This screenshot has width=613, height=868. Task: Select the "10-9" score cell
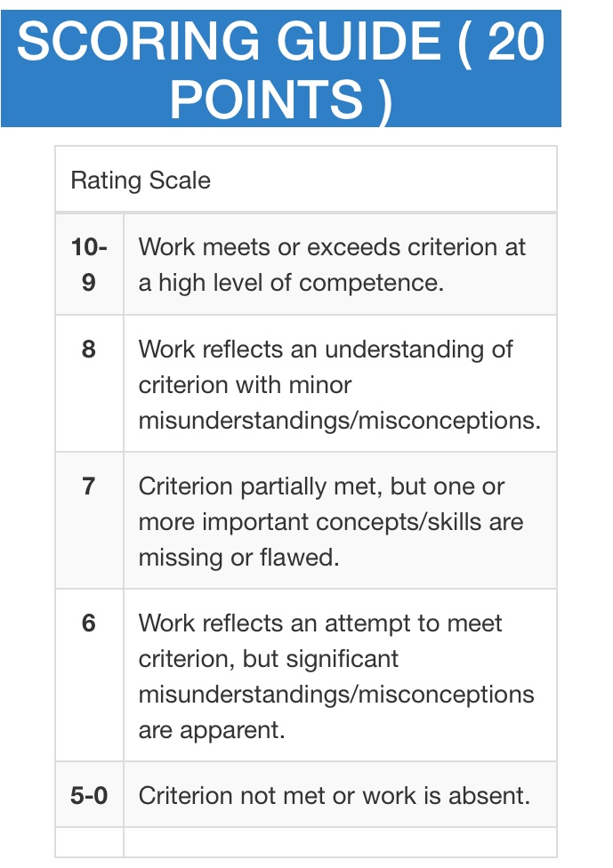(89, 264)
